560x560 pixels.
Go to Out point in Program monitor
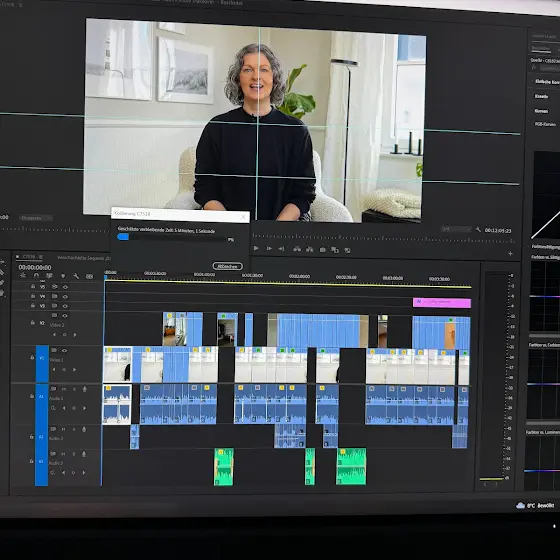click(281, 249)
